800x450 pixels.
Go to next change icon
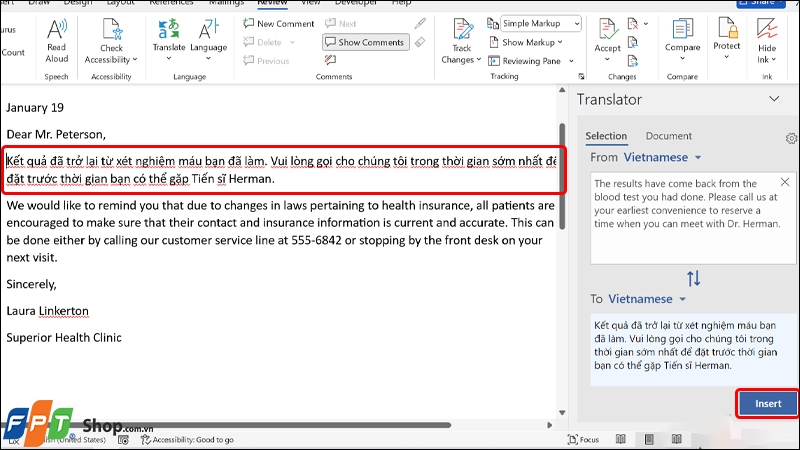click(633, 61)
